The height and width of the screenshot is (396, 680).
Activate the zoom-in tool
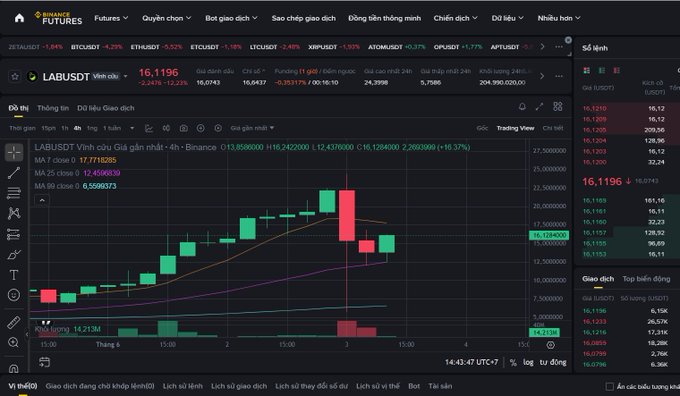[x=13, y=343]
